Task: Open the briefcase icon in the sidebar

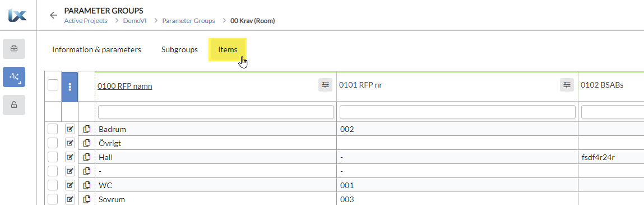Action: (14, 49)
